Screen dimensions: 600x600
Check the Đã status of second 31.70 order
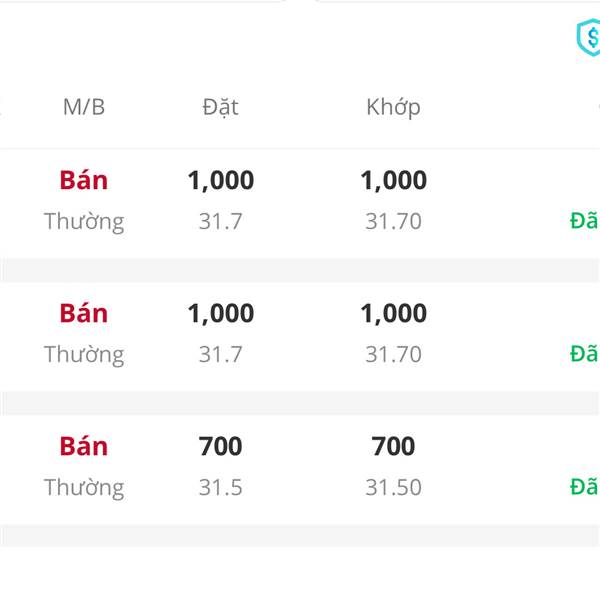click(584, 354)
